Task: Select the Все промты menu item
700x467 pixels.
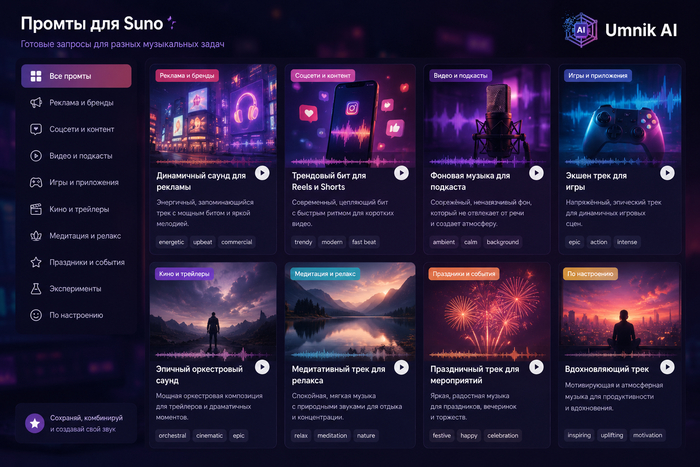Action: click(76, 76)
